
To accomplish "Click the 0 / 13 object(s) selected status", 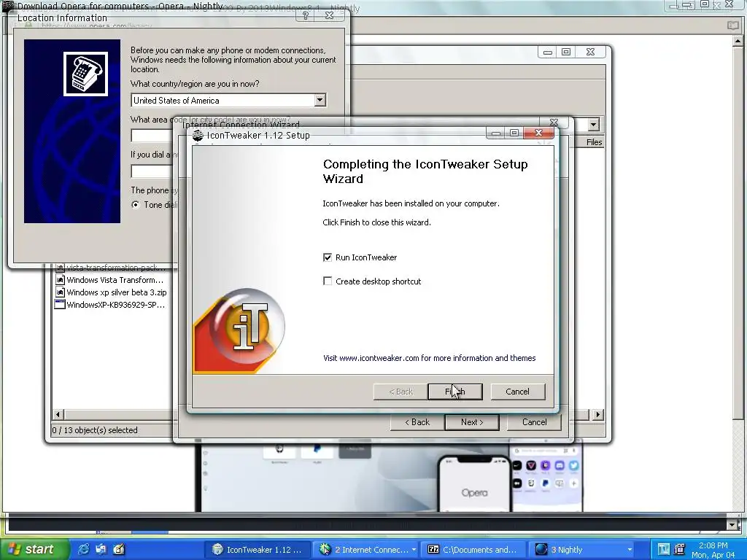I will [x=95, y=430].
